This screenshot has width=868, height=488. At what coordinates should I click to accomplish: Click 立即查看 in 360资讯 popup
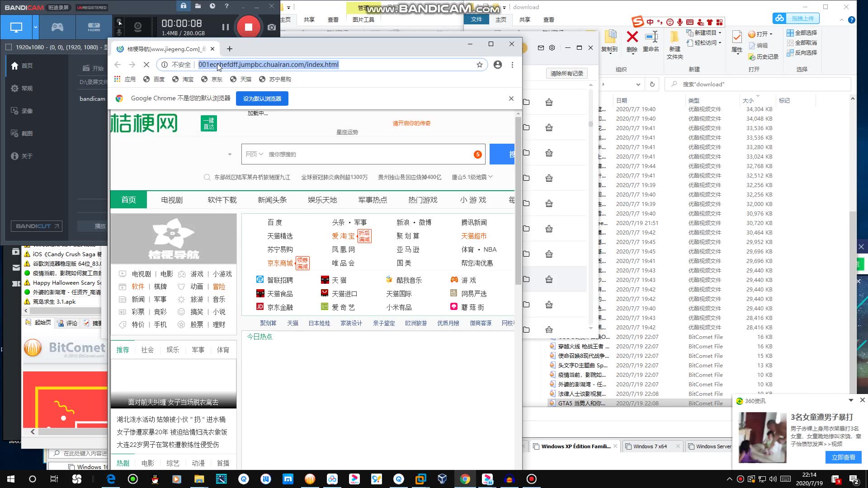point(843,457)
